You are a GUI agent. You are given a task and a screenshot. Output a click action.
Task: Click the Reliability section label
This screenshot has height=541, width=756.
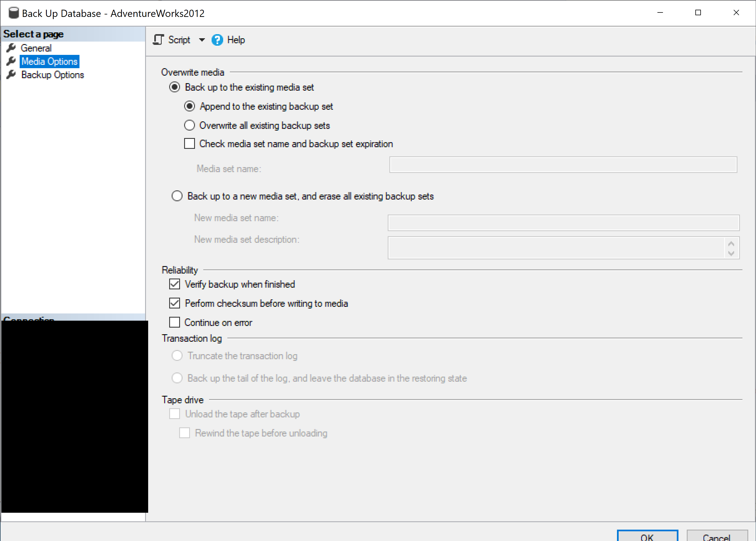tap(180, 270)
